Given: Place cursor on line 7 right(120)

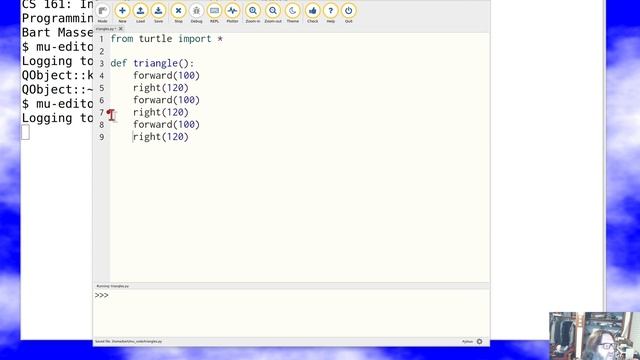Looking at the screenshot, I should coord(160,112).
